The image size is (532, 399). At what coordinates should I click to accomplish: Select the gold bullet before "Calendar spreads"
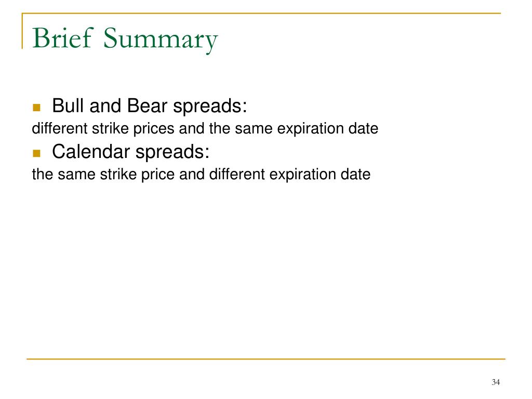click(37, 153)
